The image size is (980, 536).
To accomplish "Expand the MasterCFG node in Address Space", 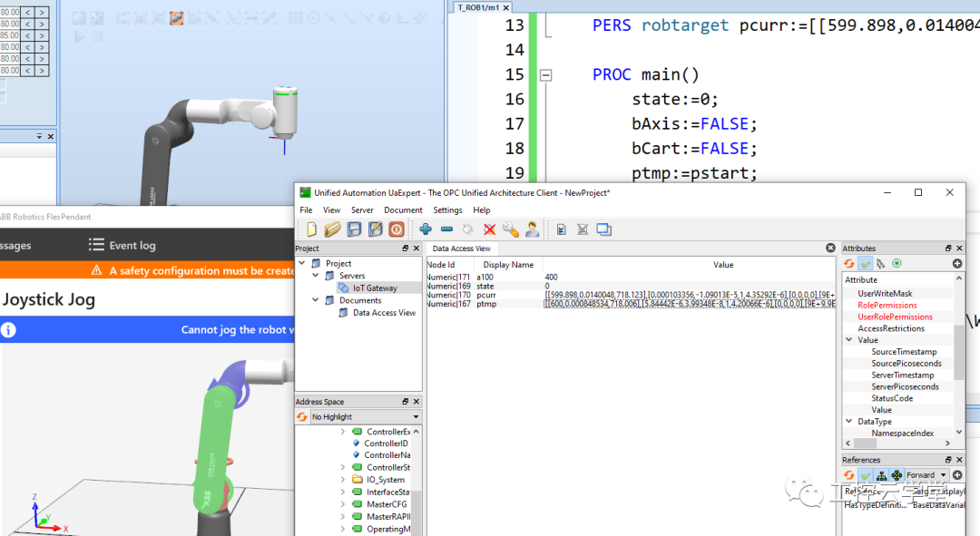I will [x=342, y=504].
